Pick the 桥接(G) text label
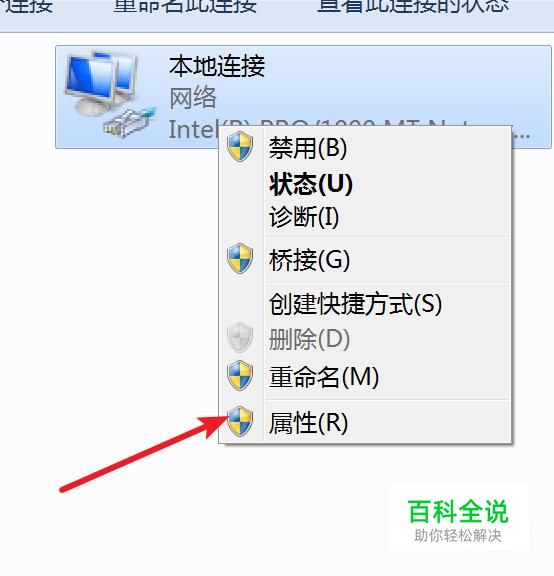Viewport: 554px width, 576px height. pos(309,260)
